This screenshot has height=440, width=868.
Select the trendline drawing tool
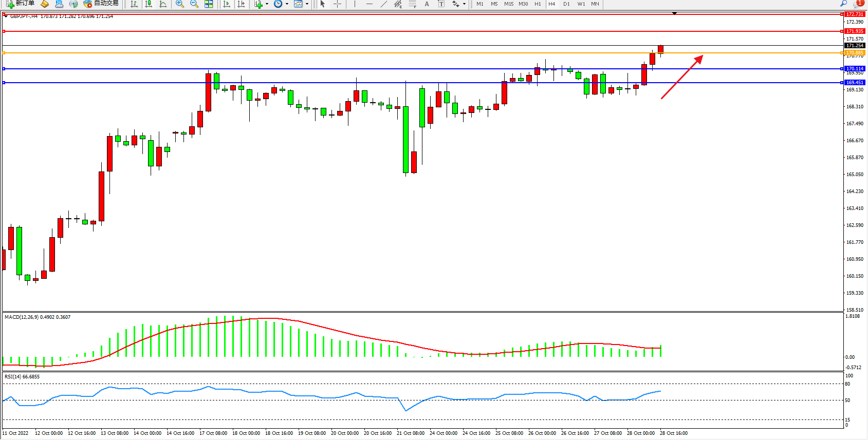point(384,4)
